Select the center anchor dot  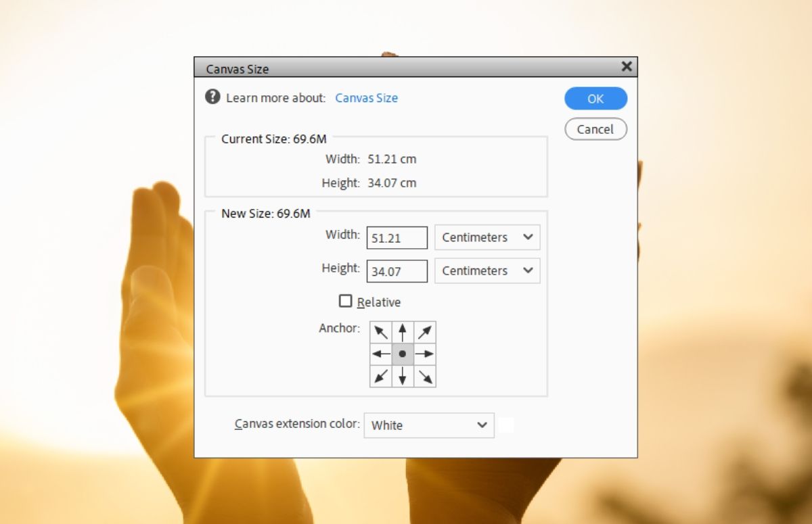tap(403, 354)
